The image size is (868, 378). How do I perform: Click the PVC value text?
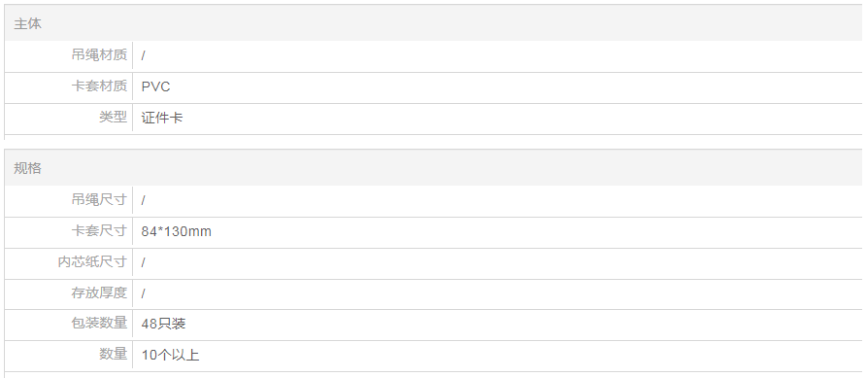click(x=155, y=87)
